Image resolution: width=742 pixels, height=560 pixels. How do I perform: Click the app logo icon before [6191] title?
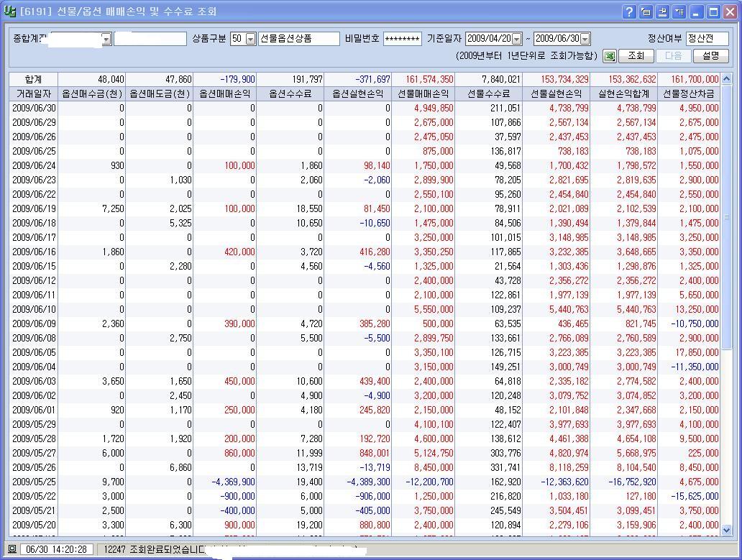(9, 12)
